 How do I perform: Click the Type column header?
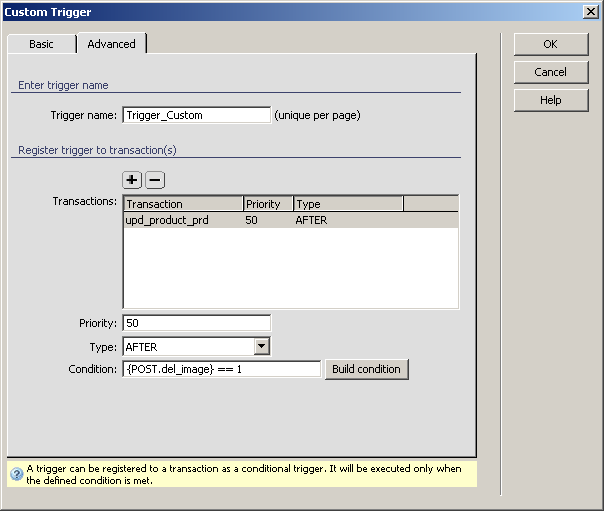click(347, 204)
